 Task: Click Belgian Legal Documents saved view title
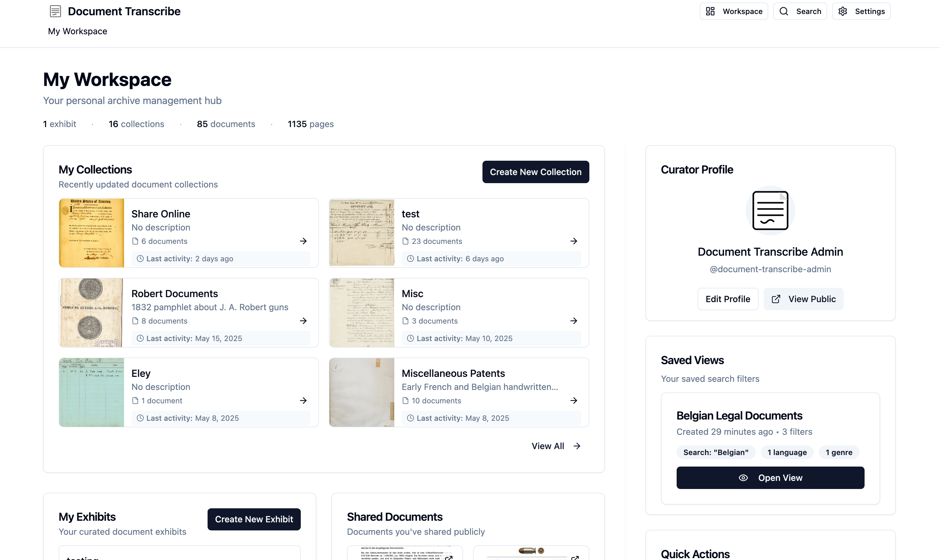739,415
